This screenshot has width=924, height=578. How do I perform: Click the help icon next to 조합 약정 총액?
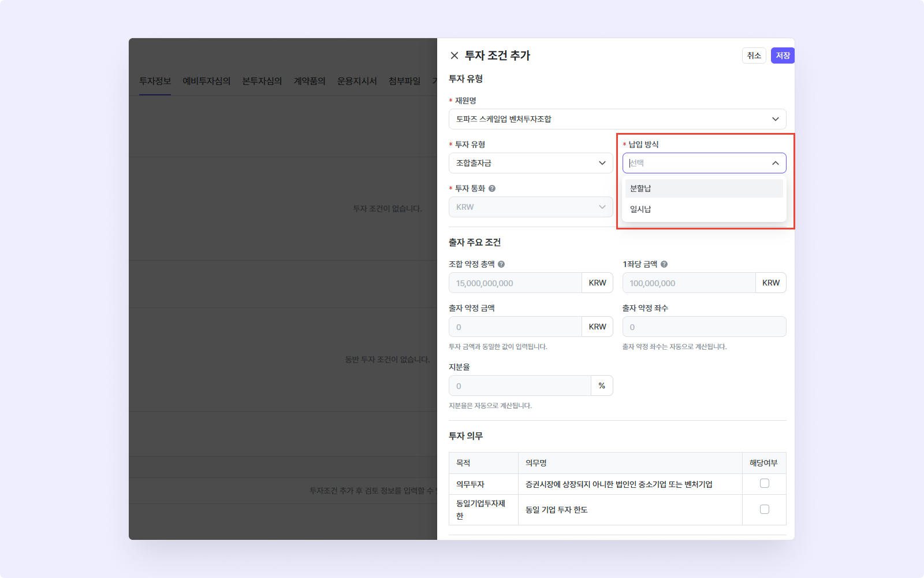[501, 264]
